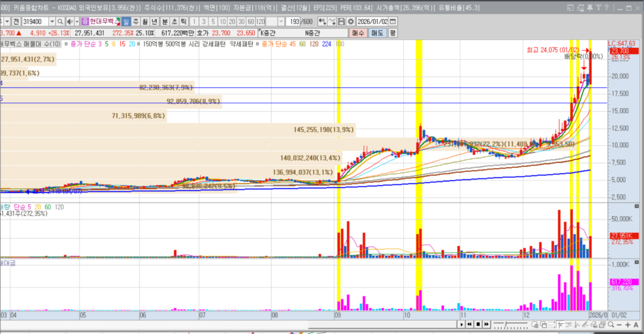Click the 매도 sell button

[377, 33]
